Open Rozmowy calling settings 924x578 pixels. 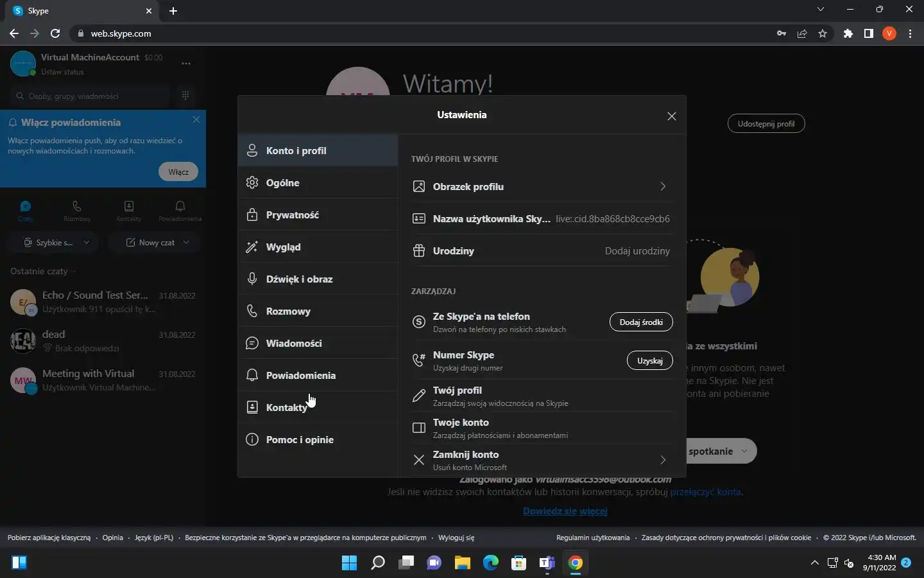coord(318,311)
